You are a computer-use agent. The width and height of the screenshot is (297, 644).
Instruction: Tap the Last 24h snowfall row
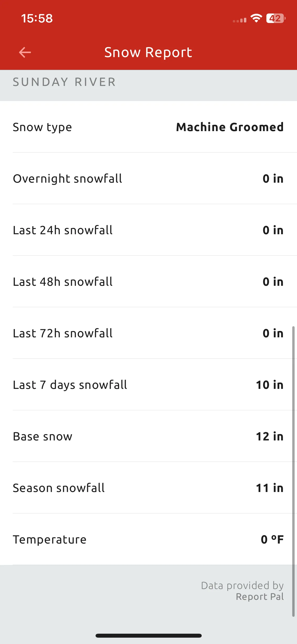coord(148,230)
